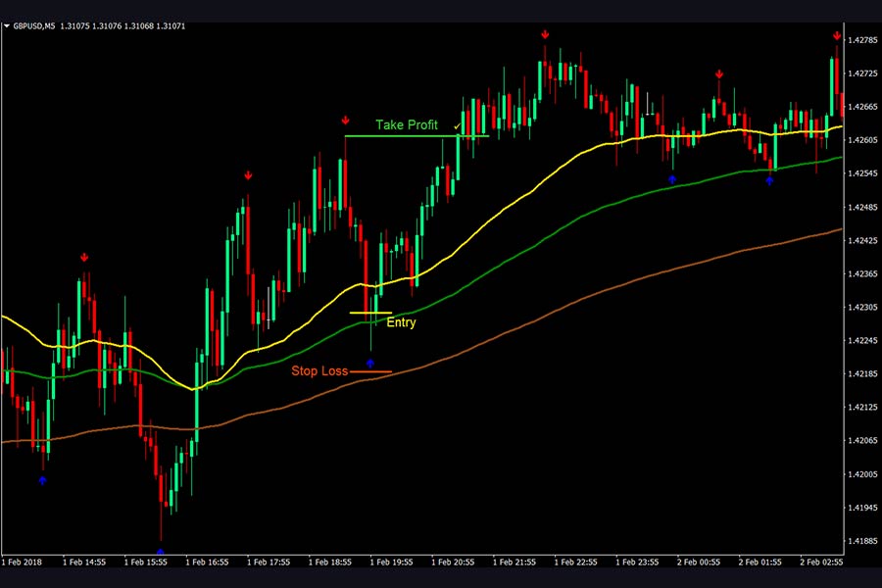Click the checkmark icon next to Take Profit
Viewport: 882px width, 588px height.
[457, 126]
